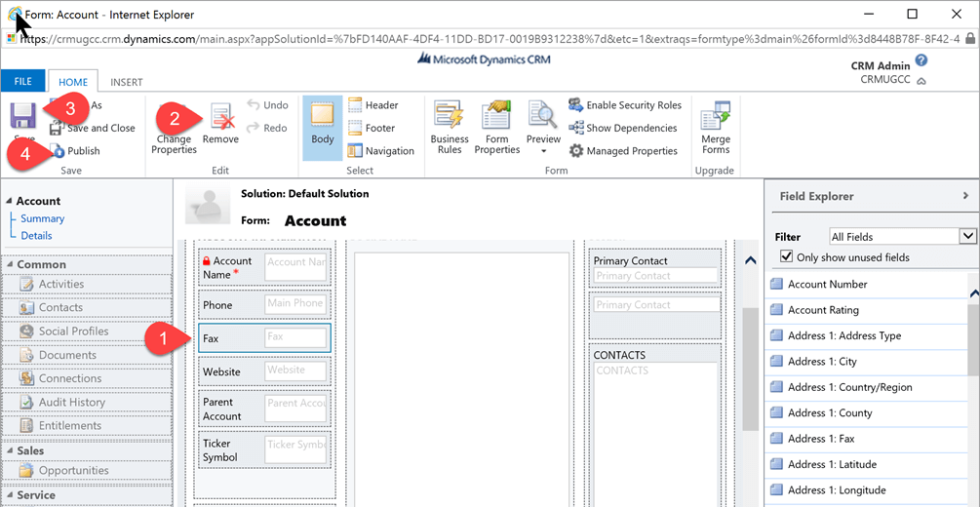Publish the form customizations
This screenshot has width=980, height=507.
point(75,151)
